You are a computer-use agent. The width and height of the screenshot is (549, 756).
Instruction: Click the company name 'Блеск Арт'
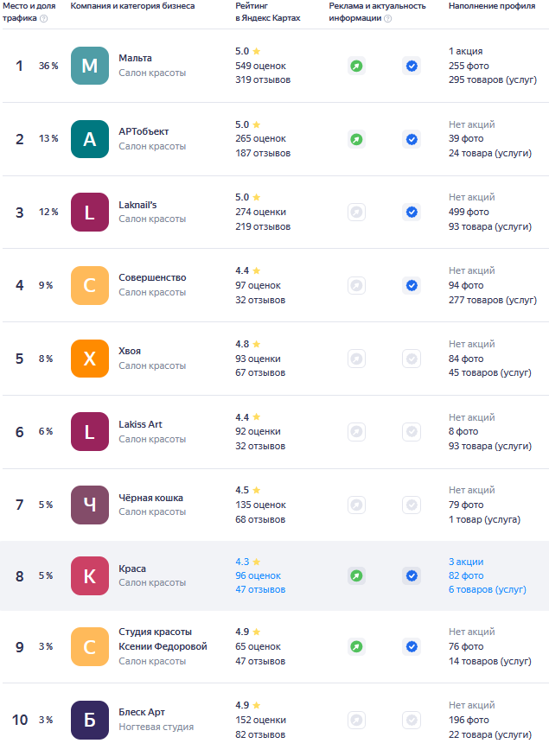[142, 712]
